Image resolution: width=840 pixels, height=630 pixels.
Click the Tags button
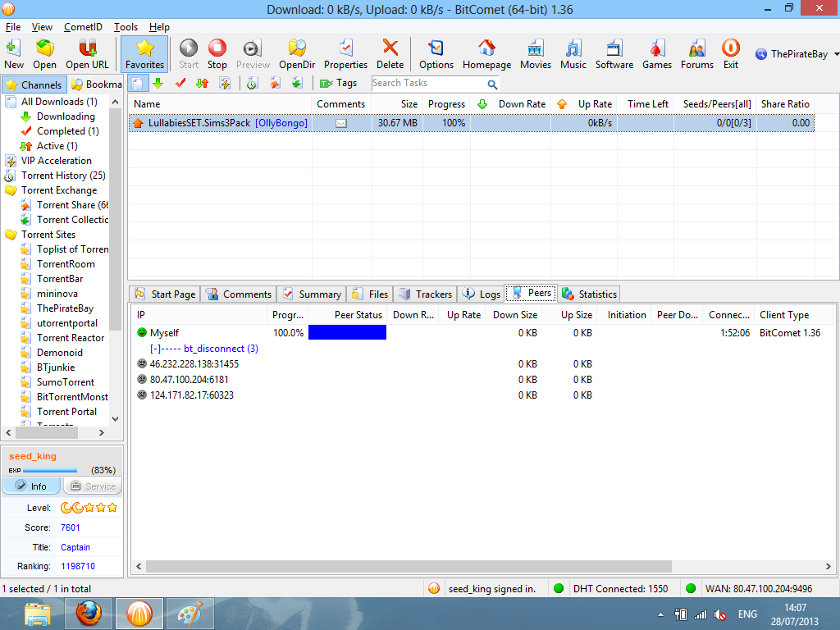click(x=340, y=82)
